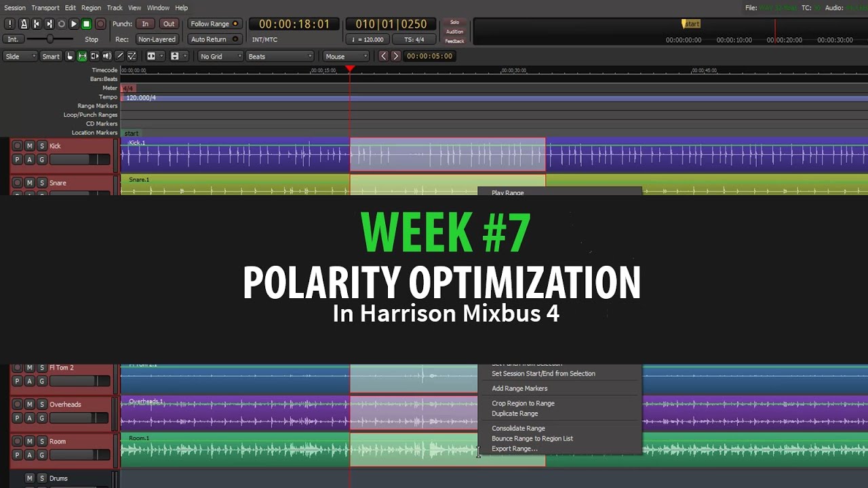Arm recording on the Room track

18,441
